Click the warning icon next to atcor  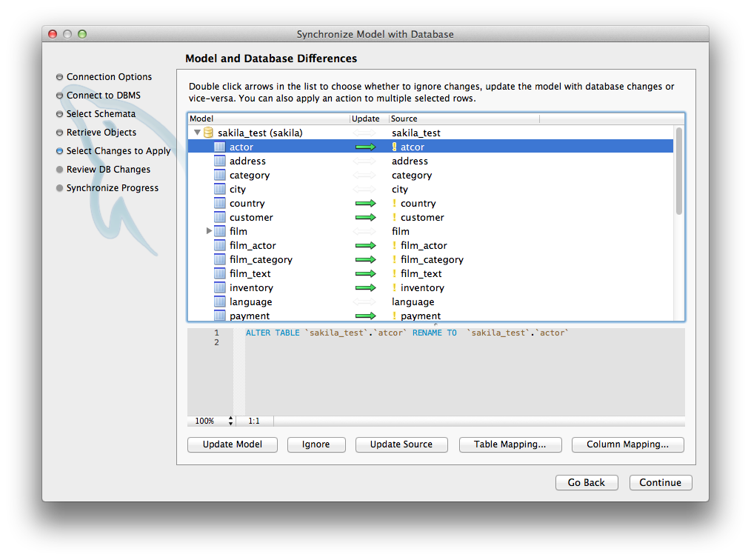(393, 146)
